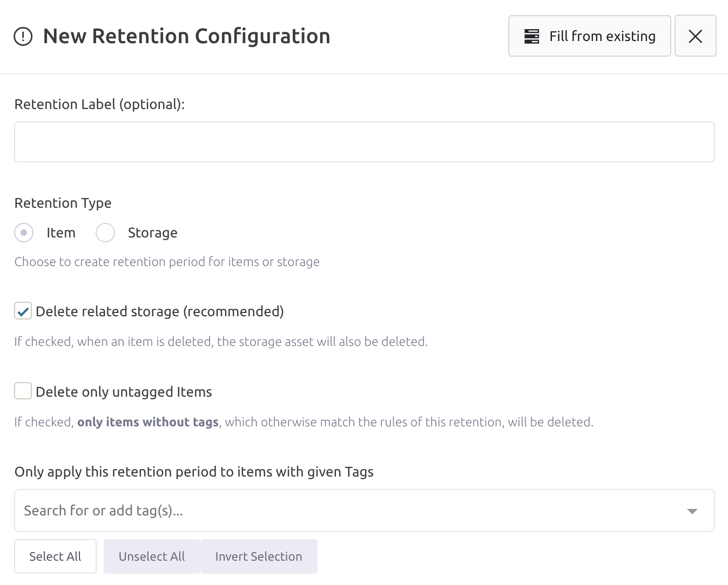Click the circled exclamation icon in the header
728x585 pixels.
(23, 37)
